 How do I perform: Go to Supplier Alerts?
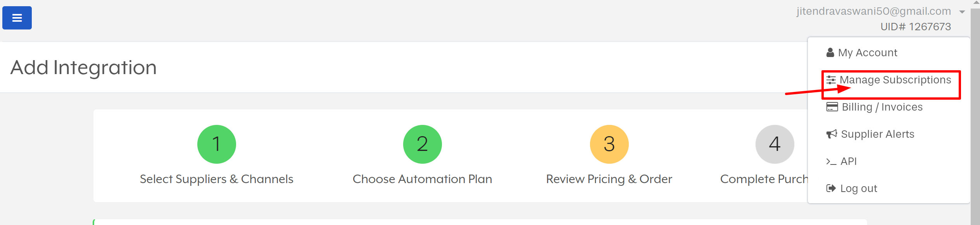pos(878,134)
